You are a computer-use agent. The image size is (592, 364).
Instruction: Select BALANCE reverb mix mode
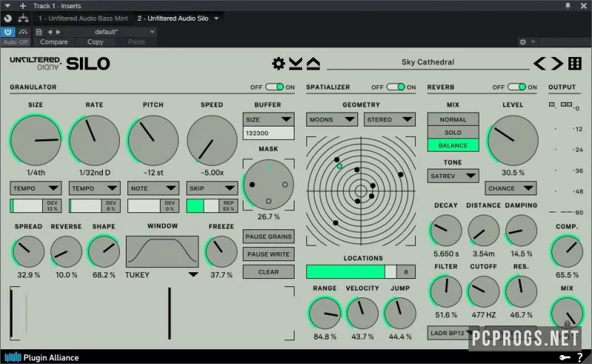point(453,145)
